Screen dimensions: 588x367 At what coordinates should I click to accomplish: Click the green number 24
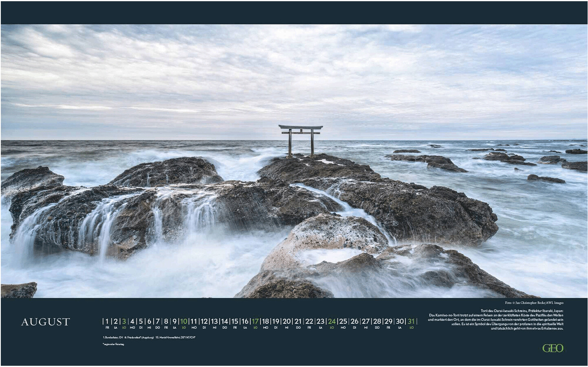[x=332, y=321]
